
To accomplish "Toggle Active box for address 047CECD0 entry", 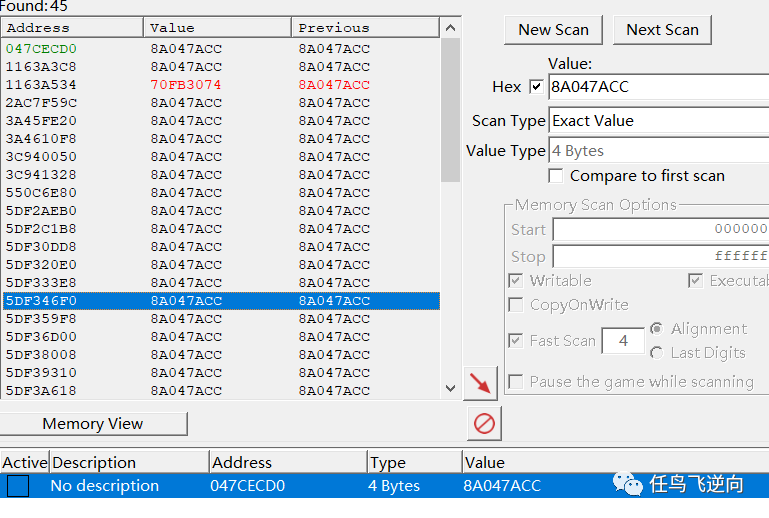I will coord(18,486).
